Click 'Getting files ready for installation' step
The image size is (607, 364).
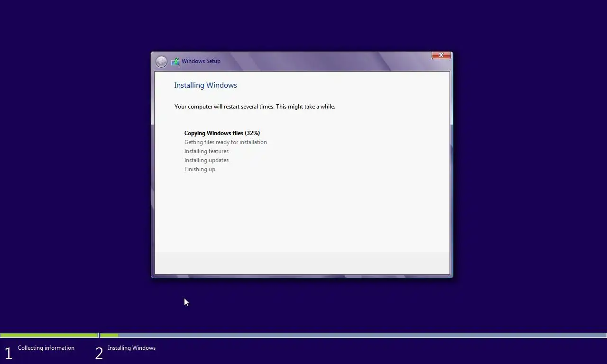click(226, 142)
